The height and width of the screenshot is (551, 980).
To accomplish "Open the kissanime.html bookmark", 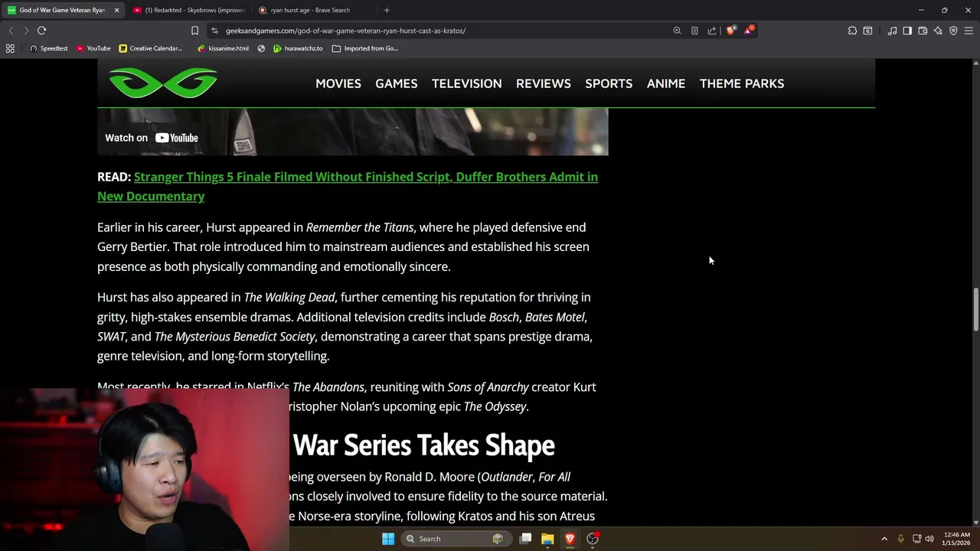I will 223,48.
